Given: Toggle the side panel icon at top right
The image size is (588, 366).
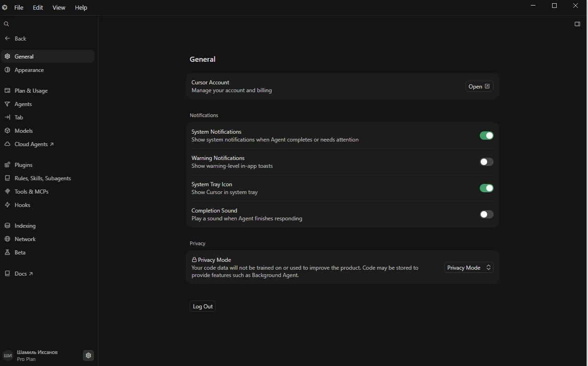Looking at the screenshot, I should pyautogui.click(x=577, y=24).
